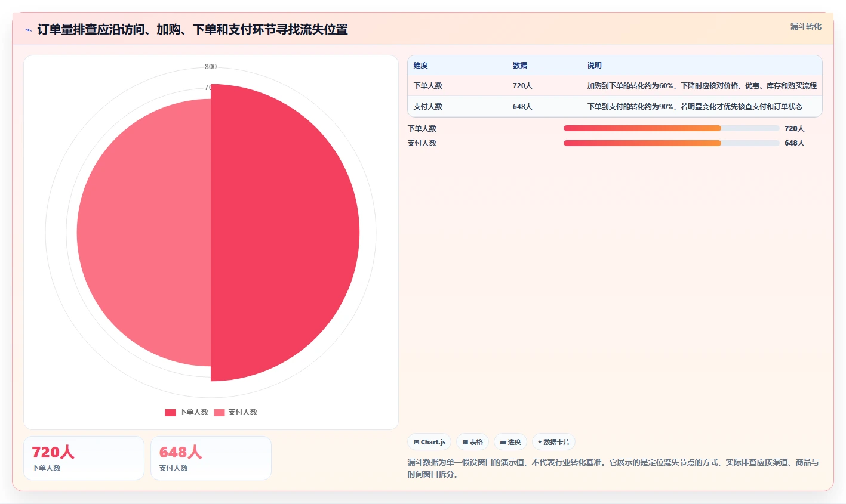Open the 648人 支付人数 data card

click(x=211, y=458)
